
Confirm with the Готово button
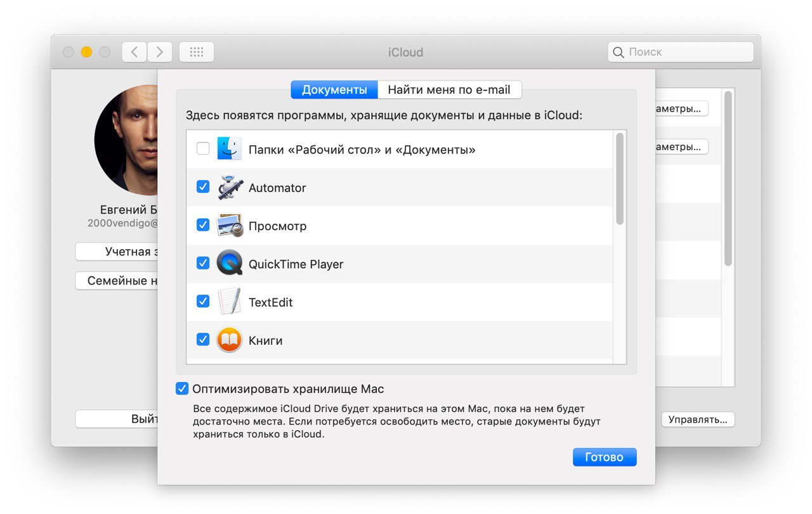pyautogui.click(x=605, y=457)
